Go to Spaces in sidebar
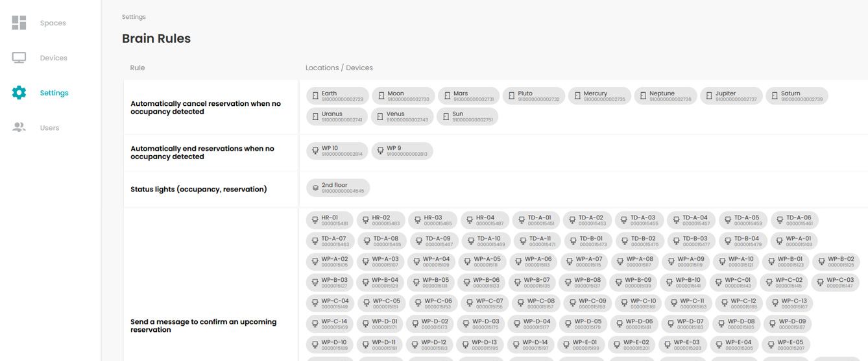Screen dimensions: 868x361 [53, 23]
